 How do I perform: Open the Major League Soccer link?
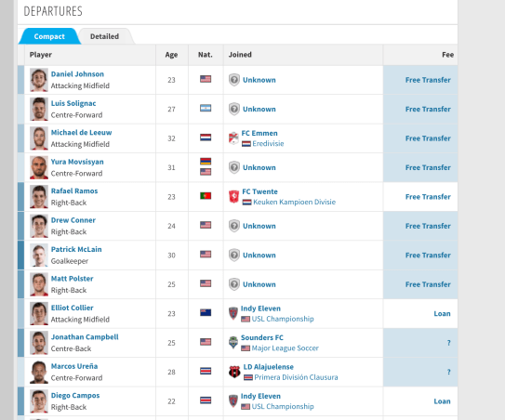tap(285, 348)
